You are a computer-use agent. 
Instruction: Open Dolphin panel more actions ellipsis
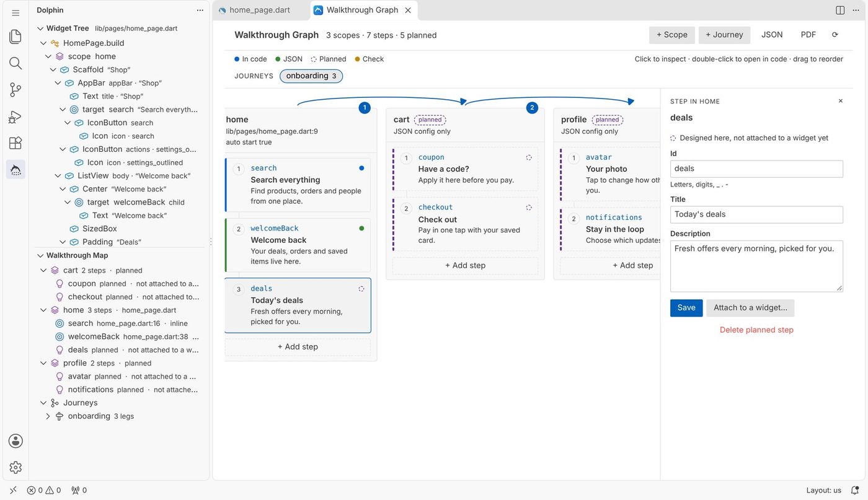(200, 10)
